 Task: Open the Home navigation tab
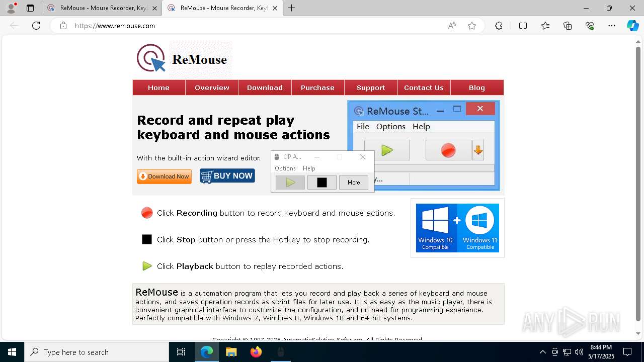[x=158, y=87]
